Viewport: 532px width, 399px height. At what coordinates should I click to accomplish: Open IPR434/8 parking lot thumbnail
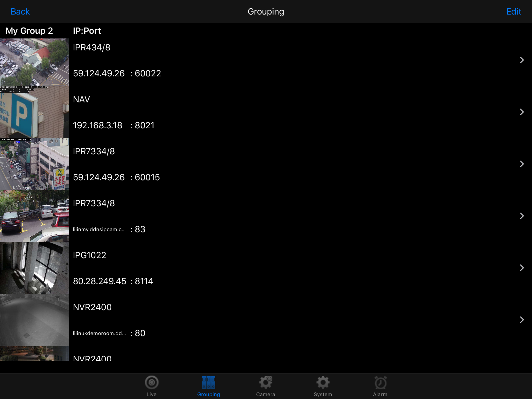click(35, 62)
